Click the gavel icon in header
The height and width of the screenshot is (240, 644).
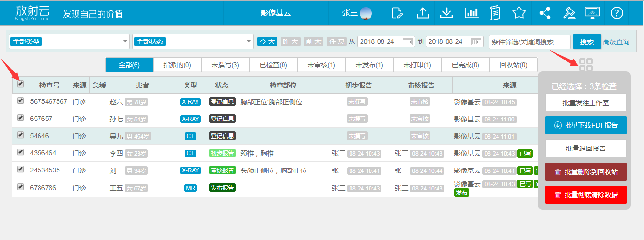(569, 13)
